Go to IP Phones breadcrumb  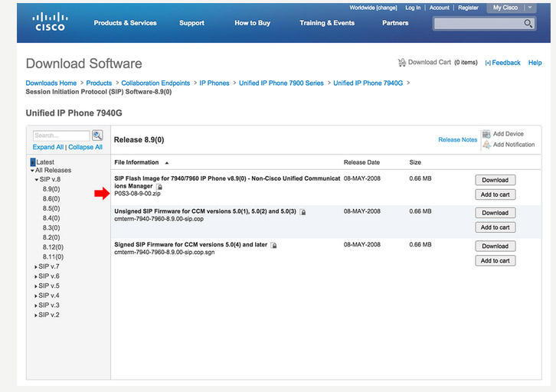point(214,83)
